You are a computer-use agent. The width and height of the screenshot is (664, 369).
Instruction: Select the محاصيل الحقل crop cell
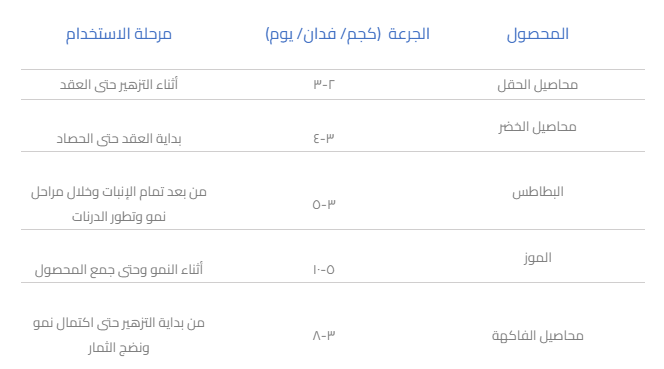click(x=537, y=85)
